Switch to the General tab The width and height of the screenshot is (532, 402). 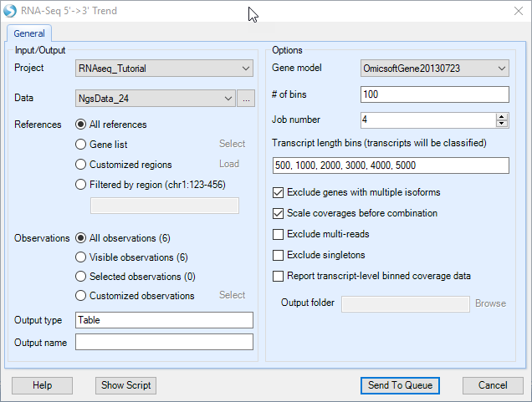pyautogui.click(x=29, y=33)
